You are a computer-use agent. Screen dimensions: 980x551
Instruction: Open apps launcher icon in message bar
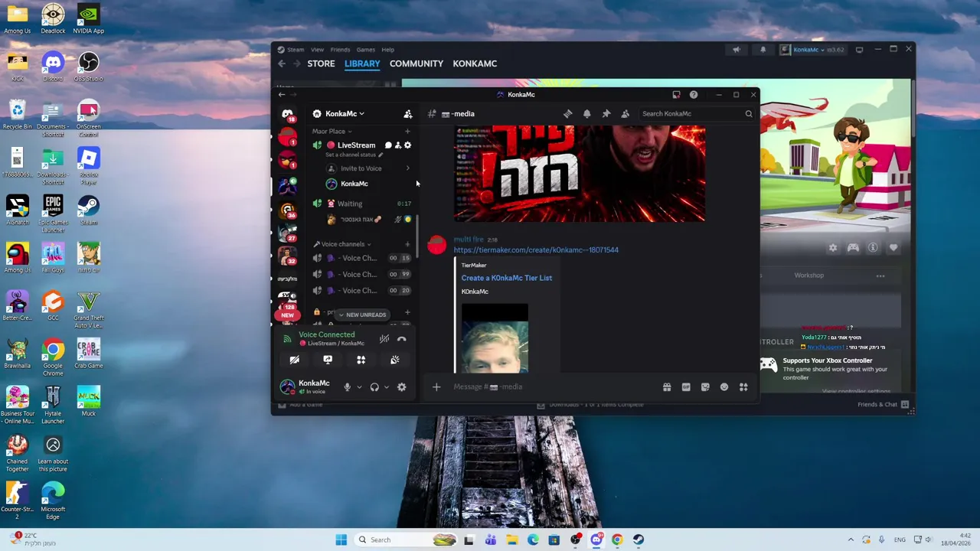pyautogui.click(x=743, y=387)
